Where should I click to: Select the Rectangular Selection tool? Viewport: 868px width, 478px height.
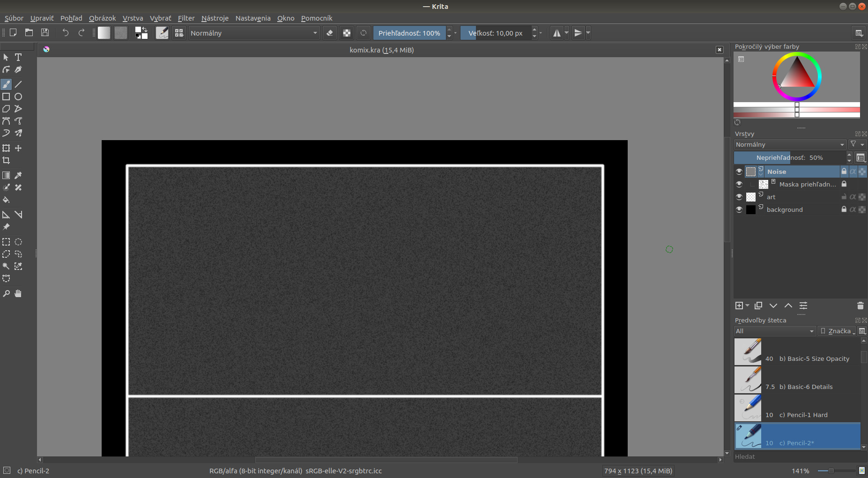tap(6, 242)
